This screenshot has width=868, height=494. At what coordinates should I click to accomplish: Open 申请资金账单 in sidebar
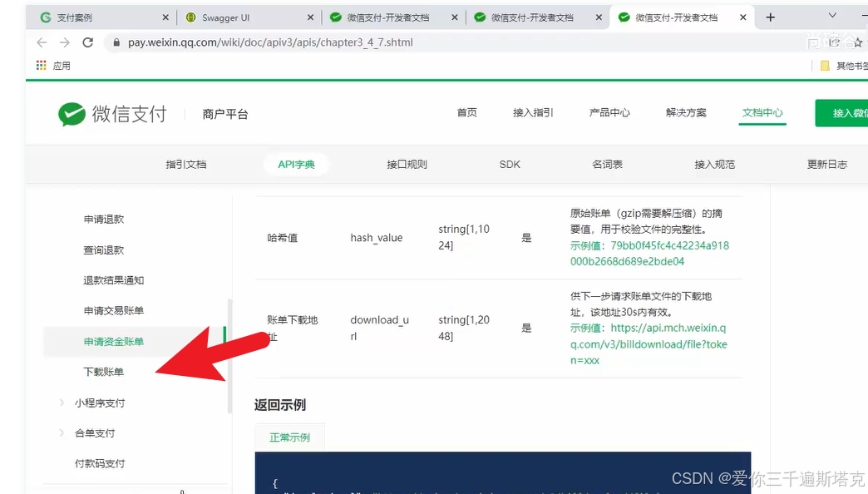113,342
